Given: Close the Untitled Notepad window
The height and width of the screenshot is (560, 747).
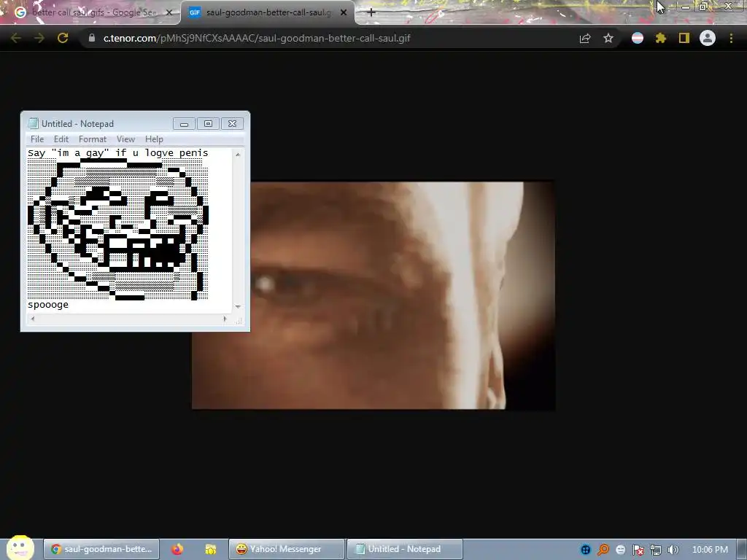Looking at the screenshot, I should (x=232, y=124).
